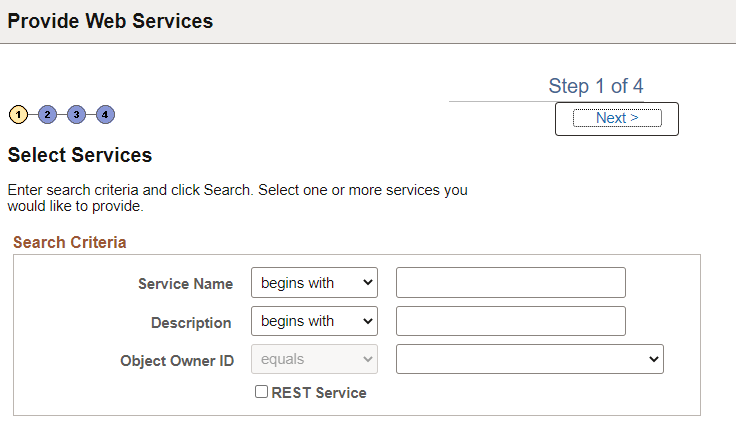This screenshot has height=425, width=736.
Task: Click into the Description text field
Action: point(510,321)
